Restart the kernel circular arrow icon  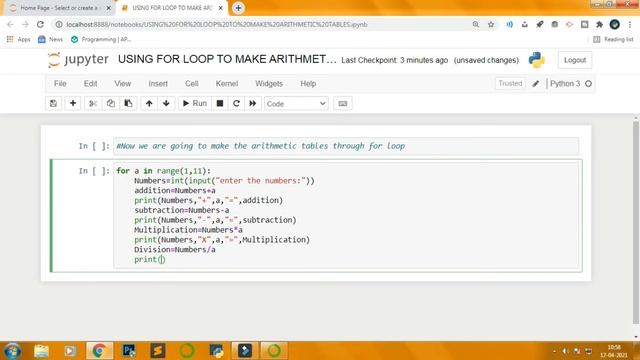(236, 104)
